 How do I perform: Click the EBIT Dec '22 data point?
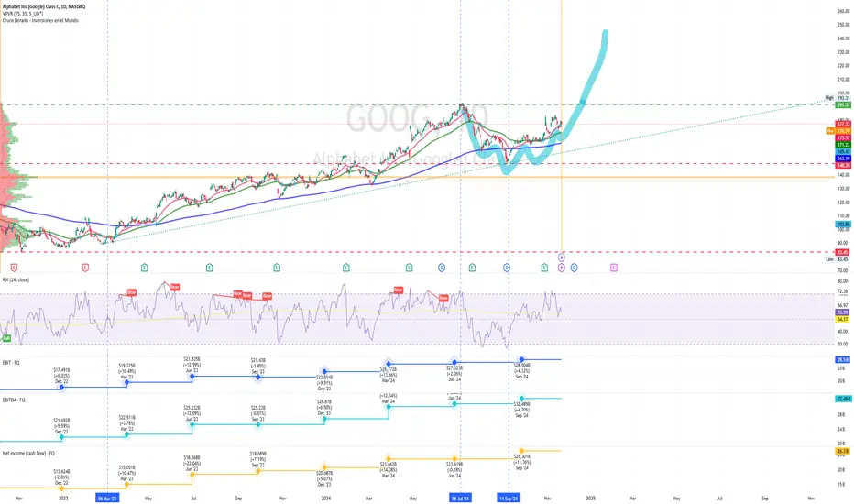(x=61, y=388)
